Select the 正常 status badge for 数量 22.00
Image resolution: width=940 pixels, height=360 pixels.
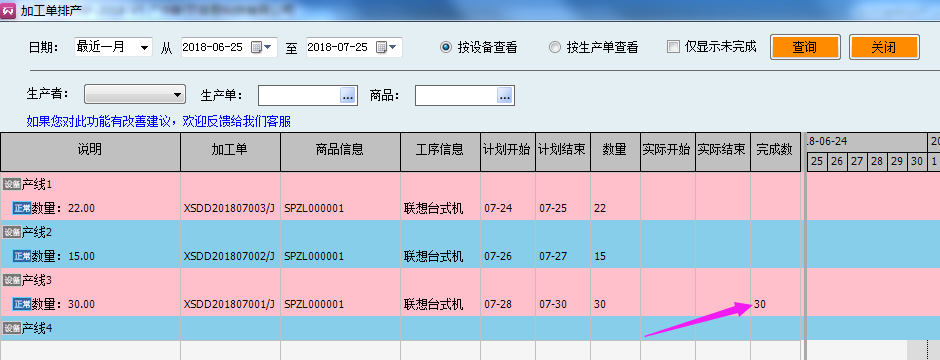[22, 208]
